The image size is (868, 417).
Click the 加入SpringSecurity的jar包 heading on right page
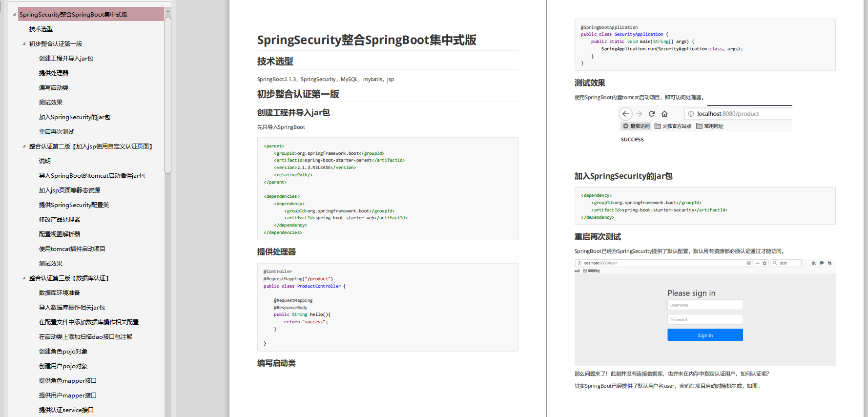[623, 176]
